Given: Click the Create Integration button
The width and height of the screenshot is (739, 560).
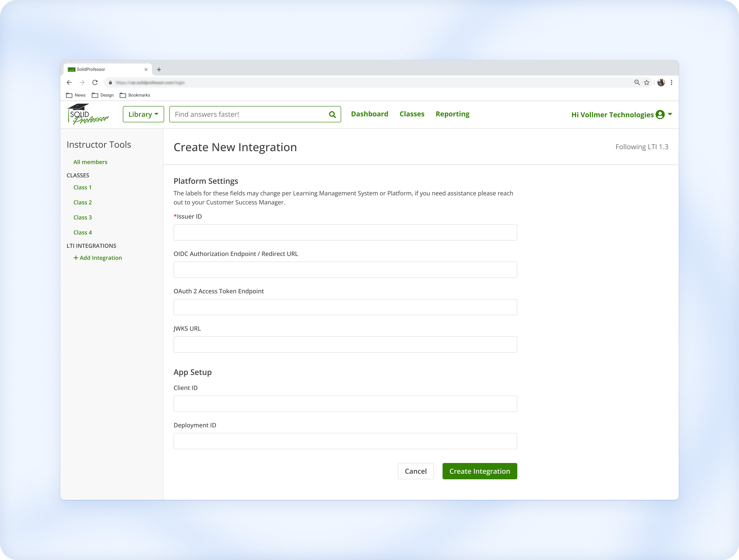Looking at the screenshot, I should 479,471.
